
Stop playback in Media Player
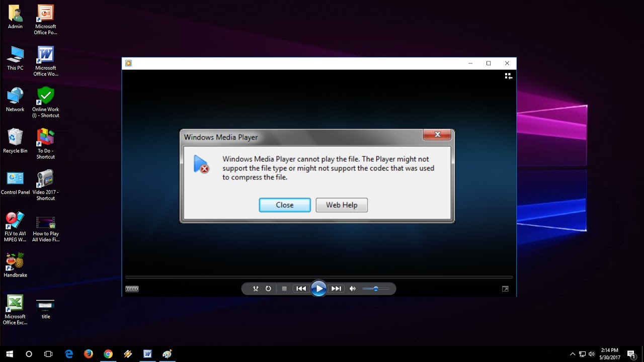point(284,289)
